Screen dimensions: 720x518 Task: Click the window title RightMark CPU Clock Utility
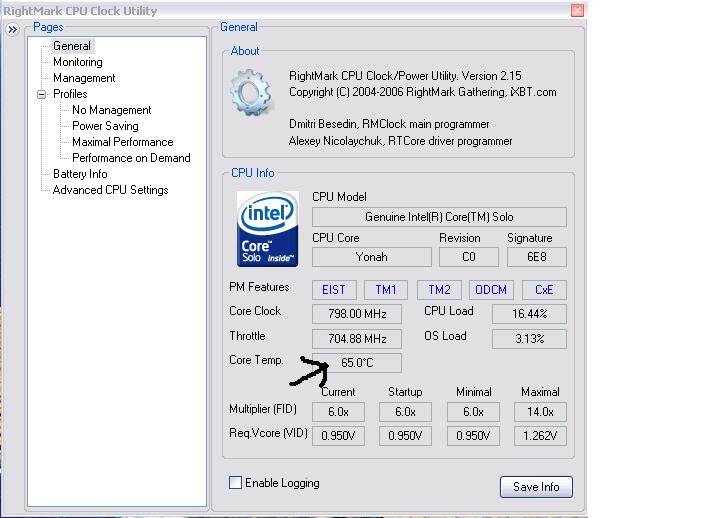coord(80,11)
